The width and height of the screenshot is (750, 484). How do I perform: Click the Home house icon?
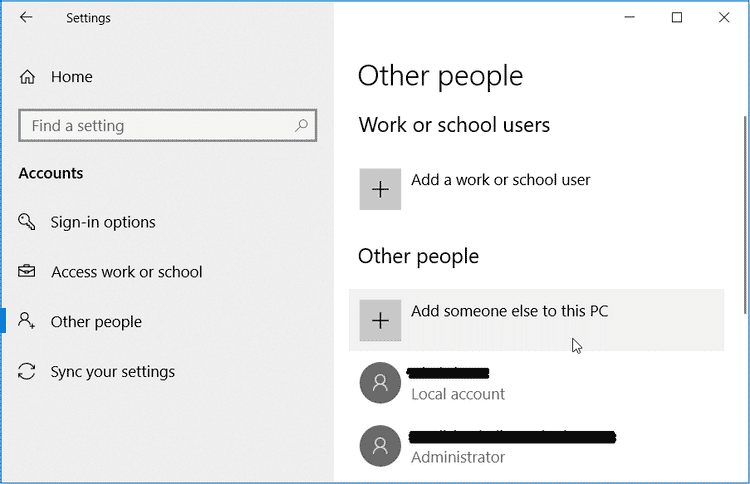(28, 77)
